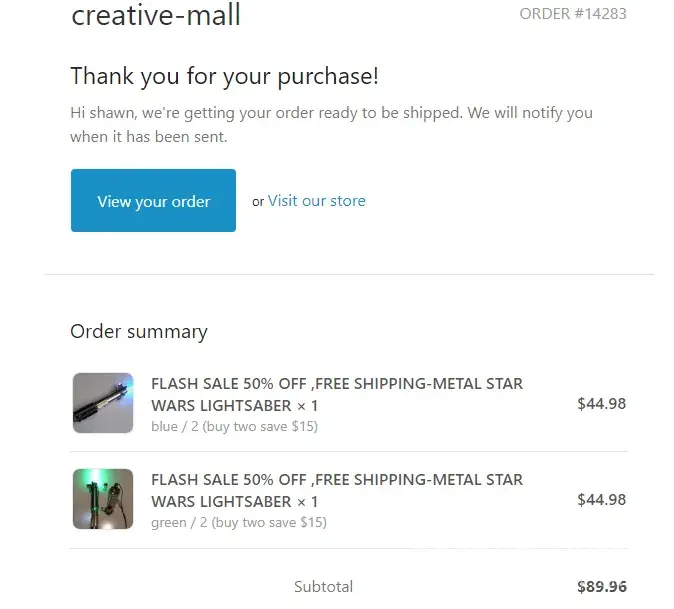Click the Thank you for your purchase heading
Viewport: 674px width, 609px height.
click(224, 76)
